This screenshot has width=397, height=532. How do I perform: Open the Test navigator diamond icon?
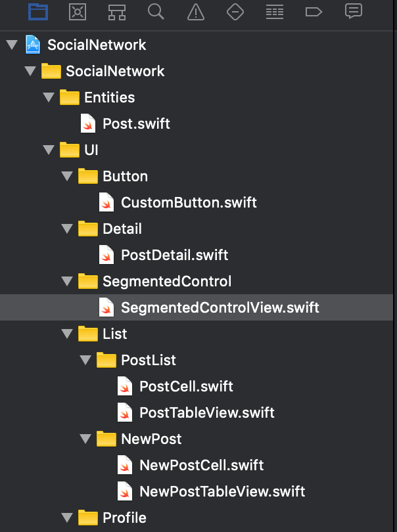click(235, 12)
